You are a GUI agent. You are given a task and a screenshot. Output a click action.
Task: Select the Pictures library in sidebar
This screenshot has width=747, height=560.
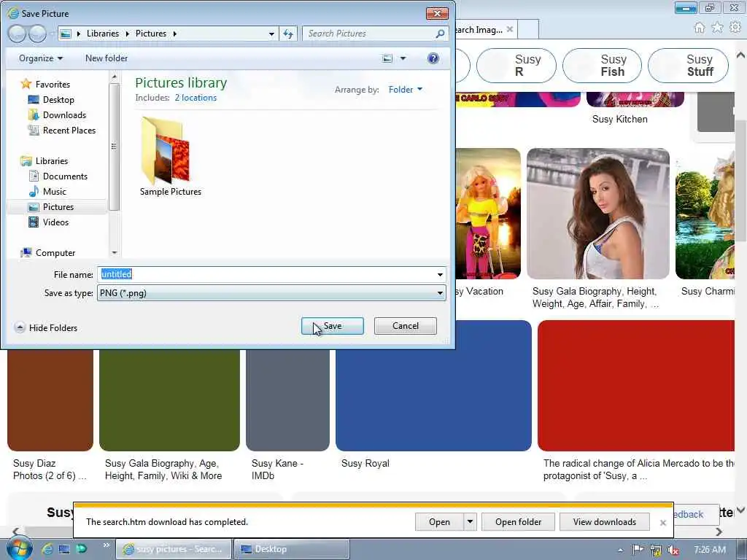click(58, 206)
